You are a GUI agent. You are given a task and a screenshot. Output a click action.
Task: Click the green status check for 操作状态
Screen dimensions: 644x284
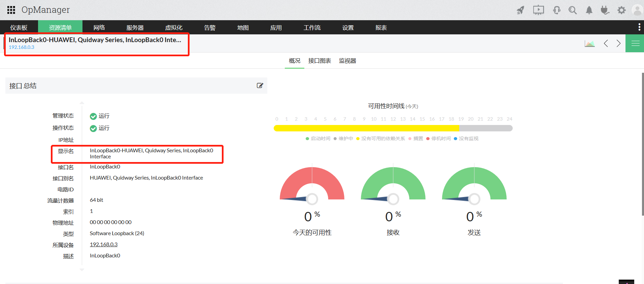coord(93,128)
